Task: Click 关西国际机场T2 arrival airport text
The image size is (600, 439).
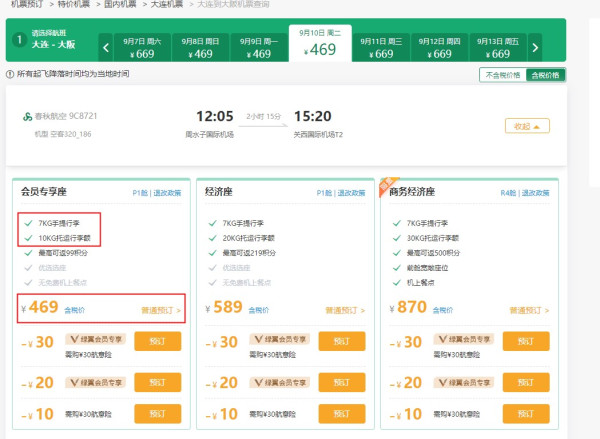Action: 318,135
